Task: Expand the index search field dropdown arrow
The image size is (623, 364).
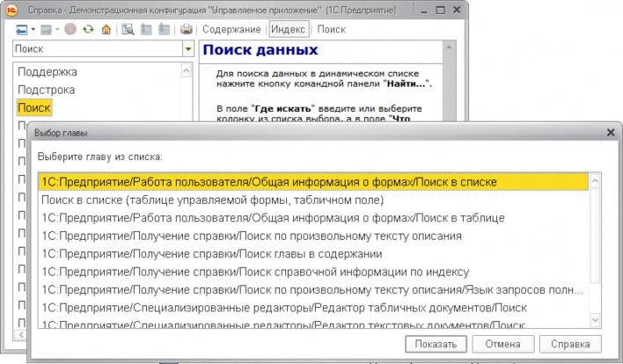Action: click(x=188, y=49)
